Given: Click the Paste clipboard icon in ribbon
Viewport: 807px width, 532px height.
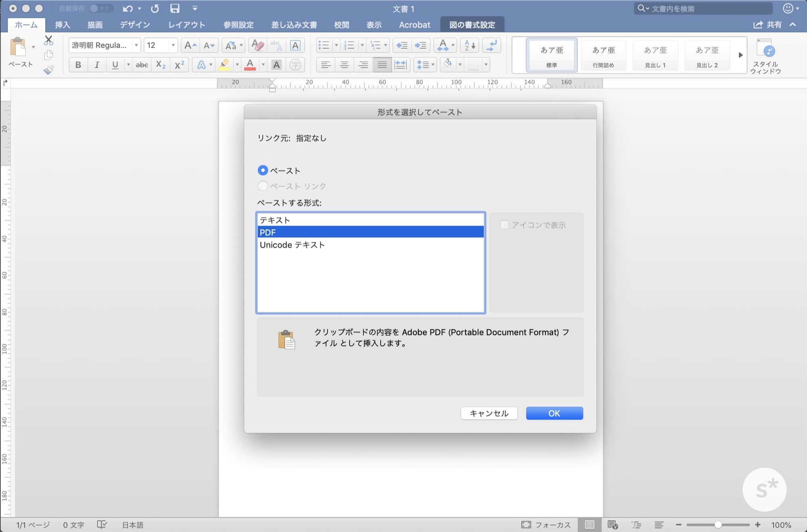Looking at the screenshot, I should pyautogui.click(x=18, y=48).
